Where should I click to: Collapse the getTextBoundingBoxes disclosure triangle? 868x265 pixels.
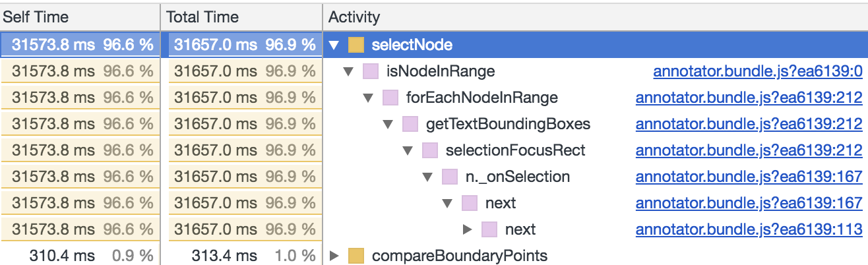(x=388, y=125)
